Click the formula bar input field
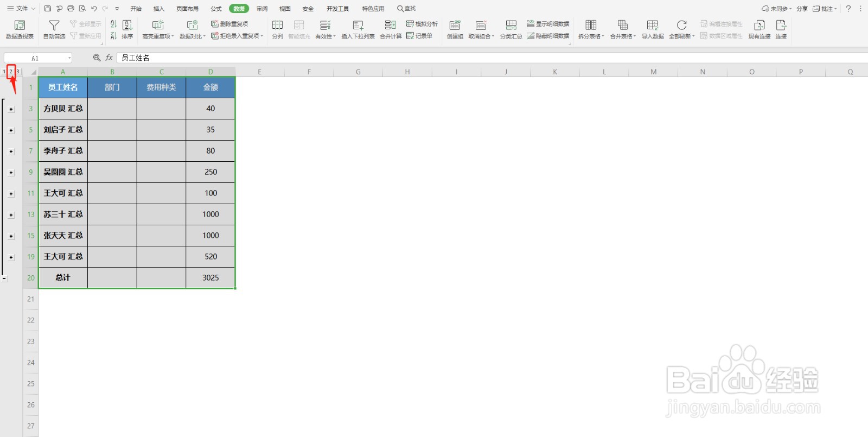Image resolution: width=868 pixels, height=437 pixels. (x=491, y=58)
